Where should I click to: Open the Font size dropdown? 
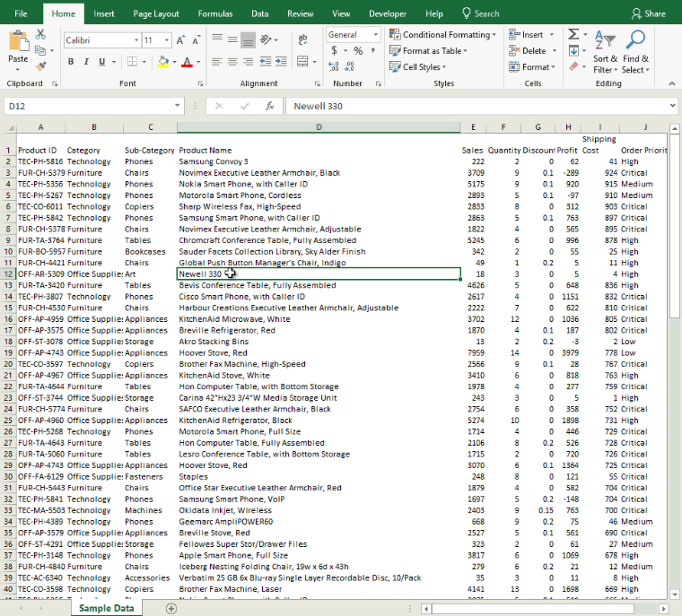(x=167, y=40)
